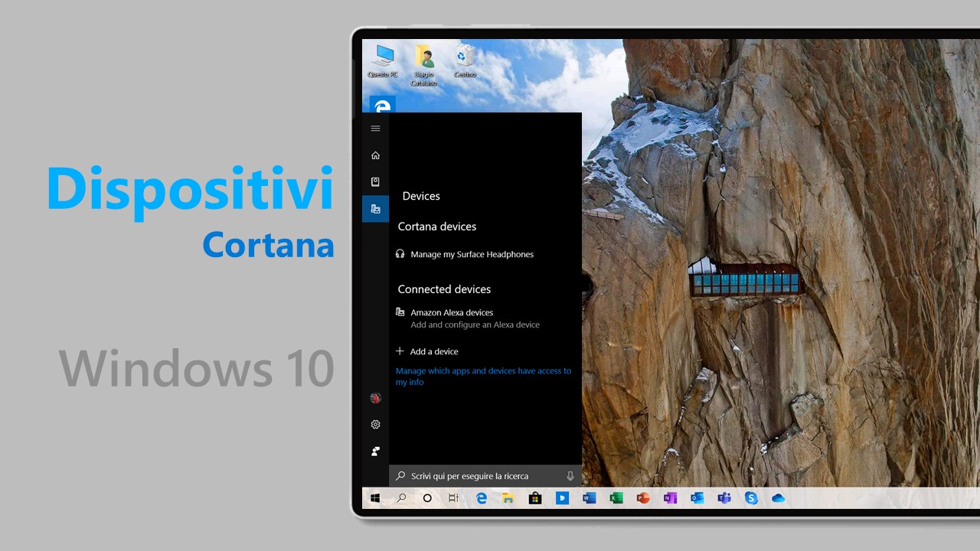Open the feedback icon in Cortana sidebar
The height and width of the screenshot is (551, 980).
[x=375, y=452]
